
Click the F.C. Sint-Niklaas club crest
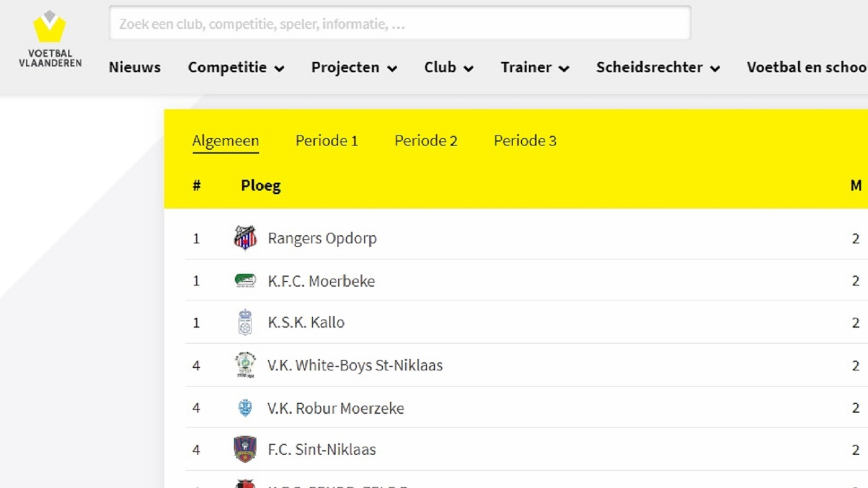245,450
